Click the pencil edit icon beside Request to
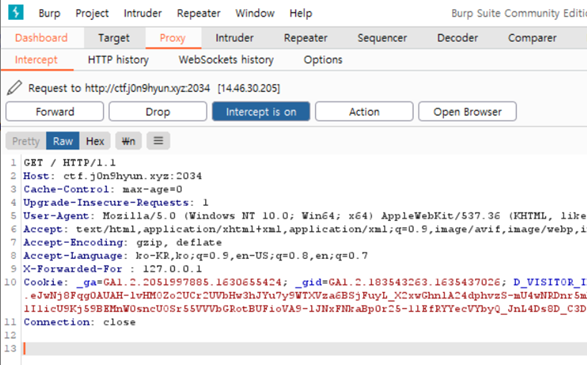This screenshot has width=587, height=365. coord(15,88)
